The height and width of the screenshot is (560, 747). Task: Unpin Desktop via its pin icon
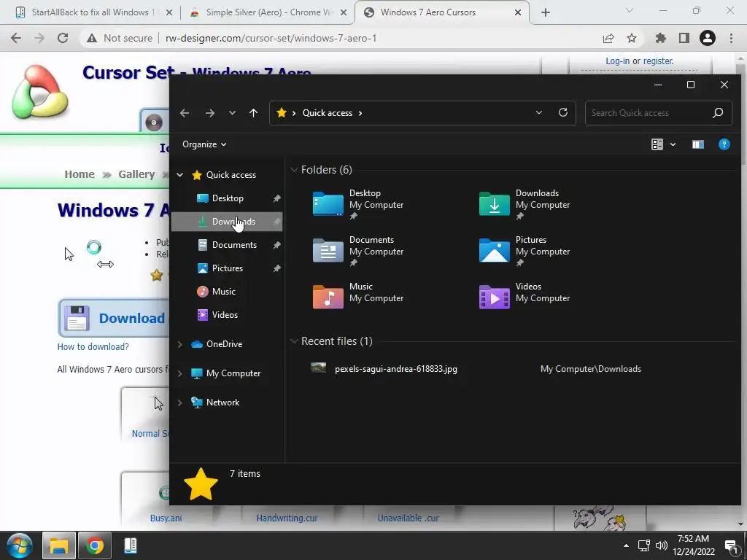coord(276,198)
